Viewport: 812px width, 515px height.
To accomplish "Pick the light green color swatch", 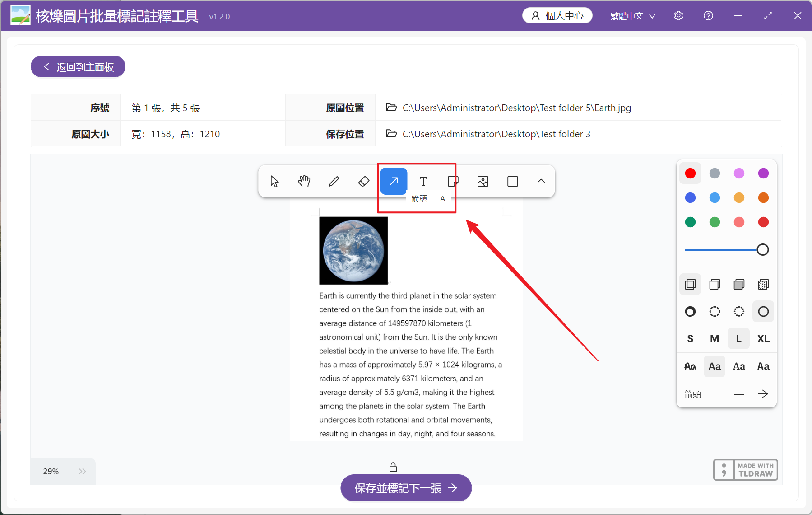I will [x=715, y=222].
